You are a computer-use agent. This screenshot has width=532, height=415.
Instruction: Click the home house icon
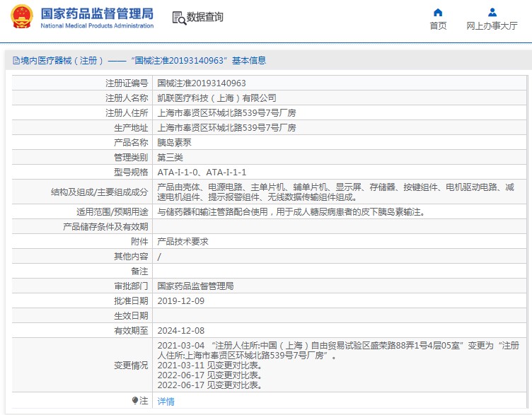pyautogui.click(x=438, y=13)
